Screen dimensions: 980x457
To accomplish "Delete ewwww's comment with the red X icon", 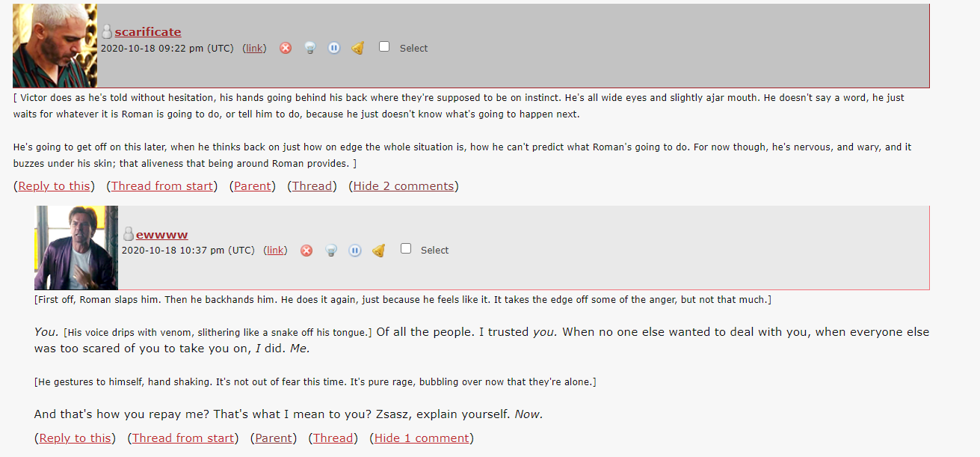I will click(306, 250).
